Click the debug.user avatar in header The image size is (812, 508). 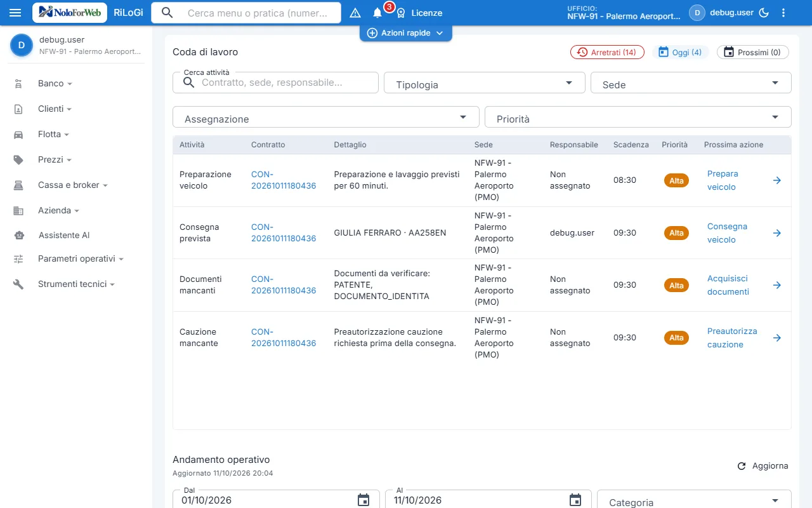pos(697,13)
